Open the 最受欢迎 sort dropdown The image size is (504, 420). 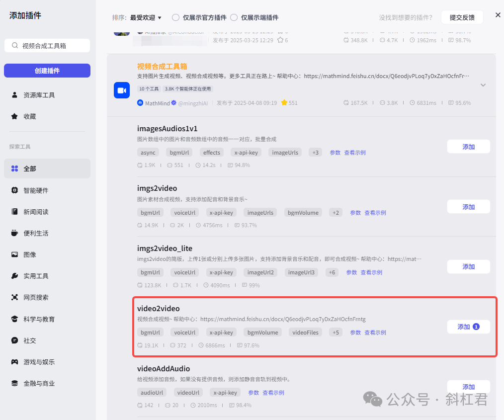tap(145, 17)
